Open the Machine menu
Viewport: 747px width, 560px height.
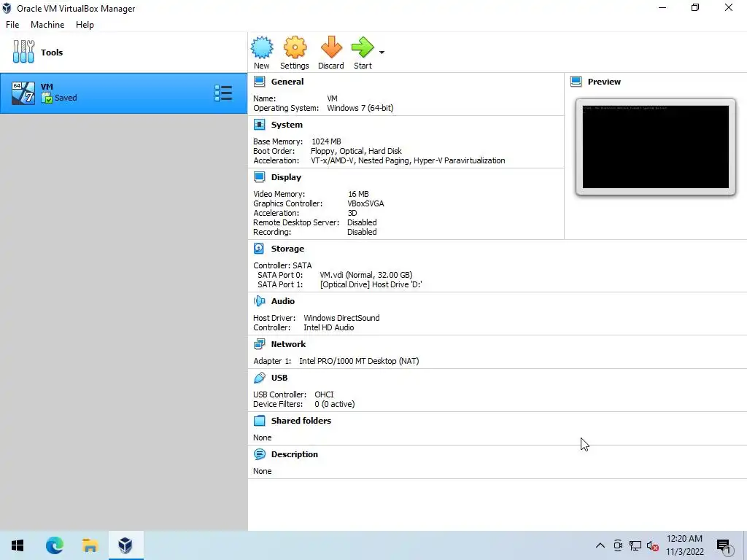[x=47, y=25]
